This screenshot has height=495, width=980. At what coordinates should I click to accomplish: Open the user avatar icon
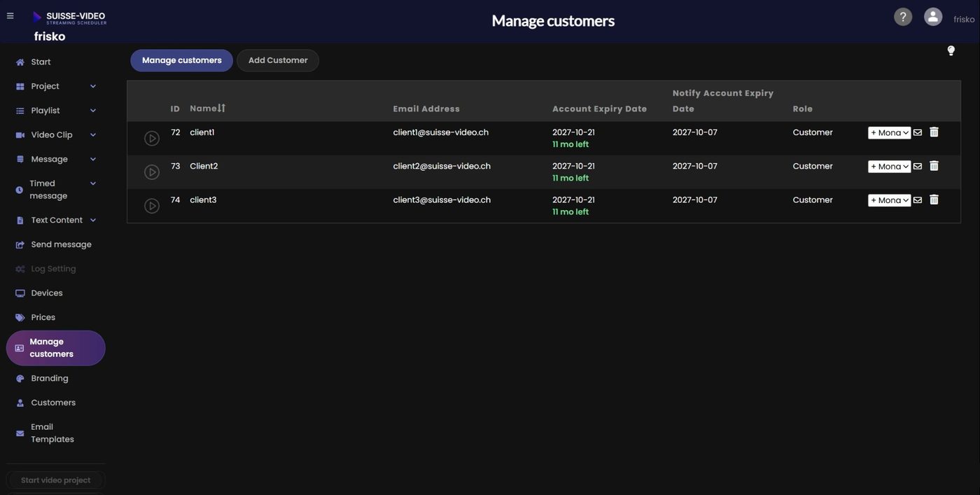933,17
